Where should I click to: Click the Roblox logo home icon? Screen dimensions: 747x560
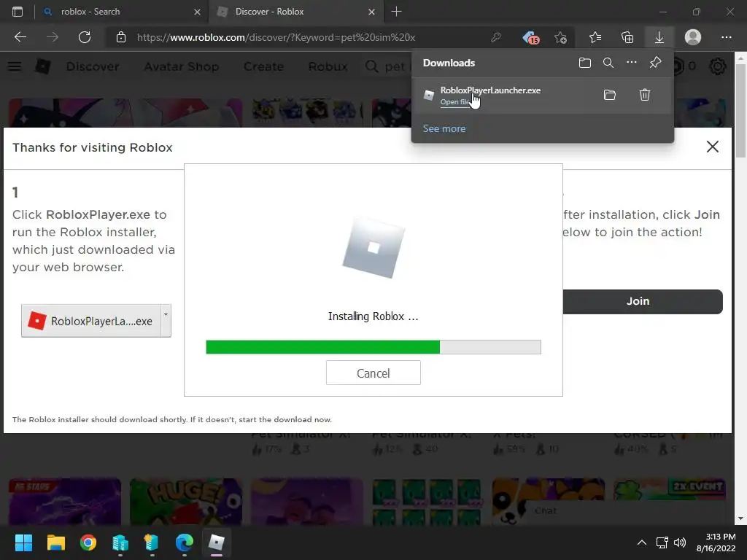tap(43, 66)
